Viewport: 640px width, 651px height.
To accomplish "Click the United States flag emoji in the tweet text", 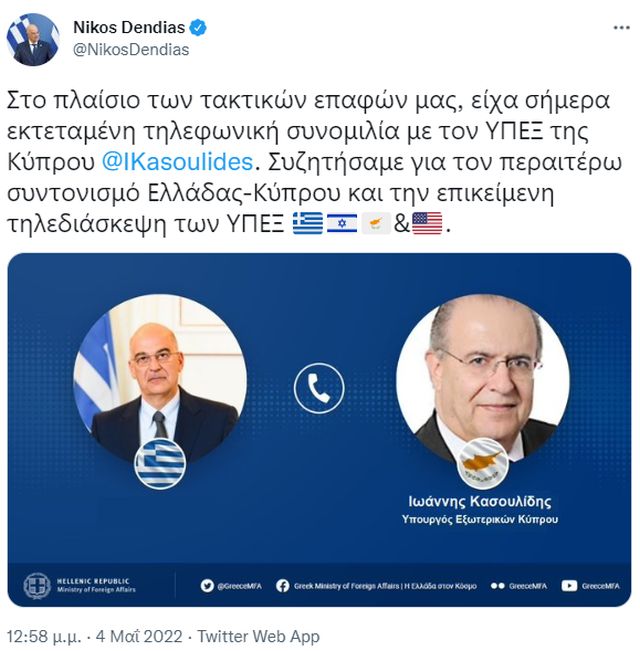I will 427,223.
